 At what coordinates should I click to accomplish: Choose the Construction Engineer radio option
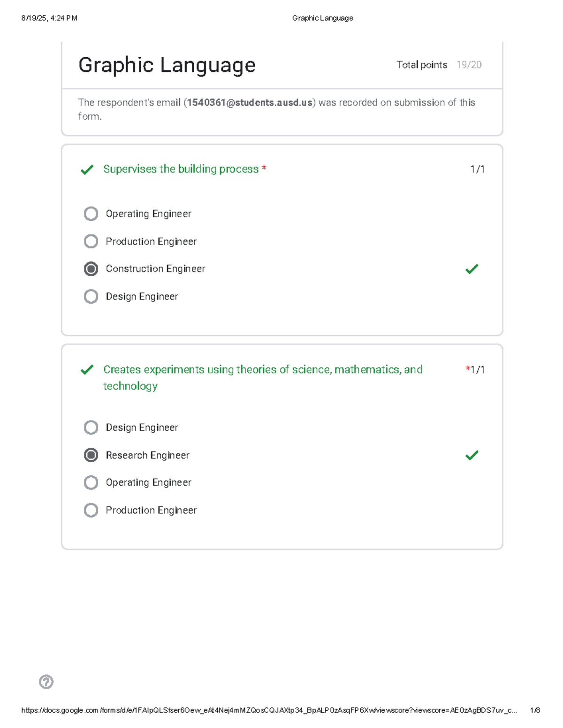tap(91, 269)
